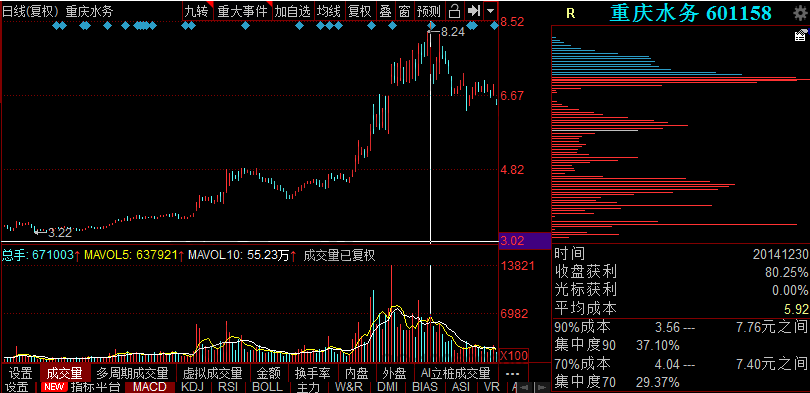Select the ASI indicator tab
This screenshot has width=810, height=393.
pos(461,387)
